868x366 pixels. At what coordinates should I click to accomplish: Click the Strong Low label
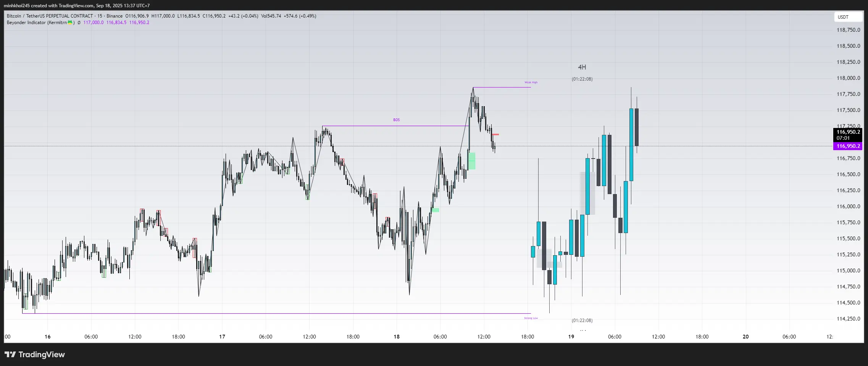[x=531, y=318]
